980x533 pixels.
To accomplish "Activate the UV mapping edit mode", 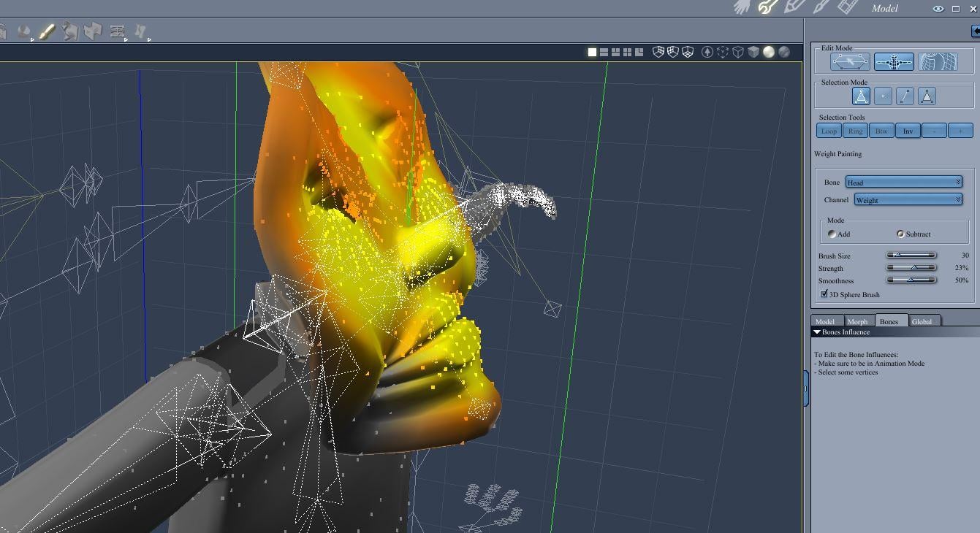I will point(938,62).
